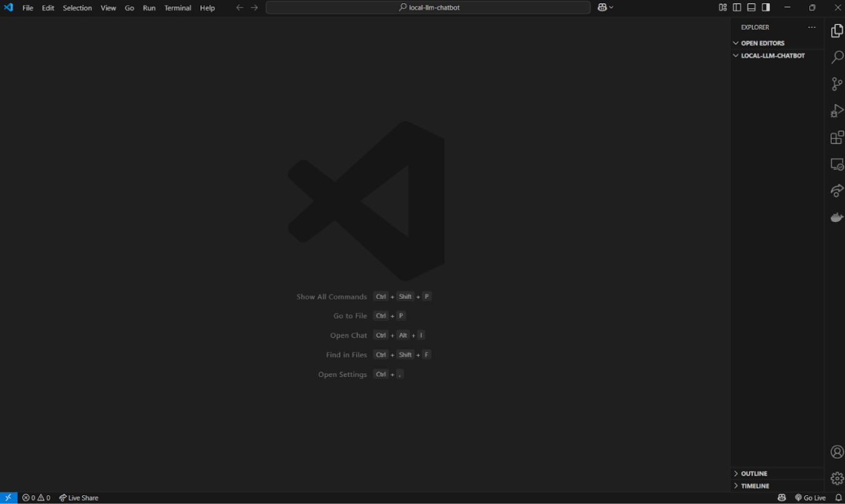Click the VS Code logo icon
This screenshot has width=845, height=504.
pyautogui.click(x=8, y=8)
